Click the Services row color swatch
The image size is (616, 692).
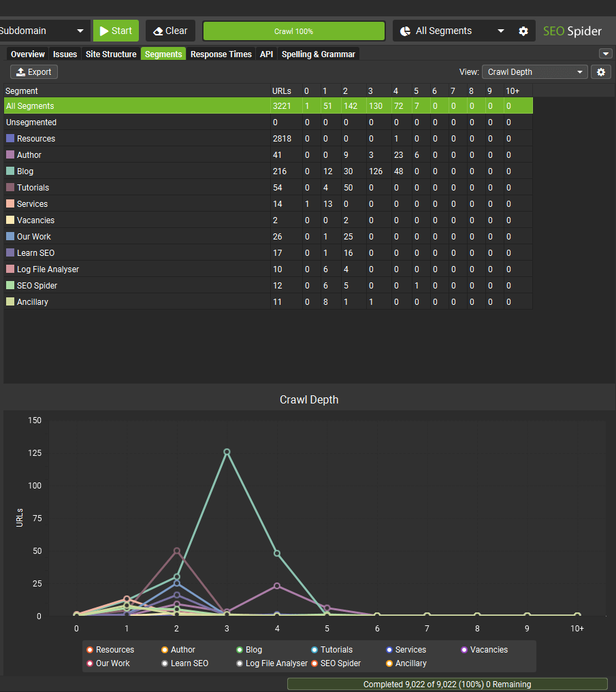[10, 203]
